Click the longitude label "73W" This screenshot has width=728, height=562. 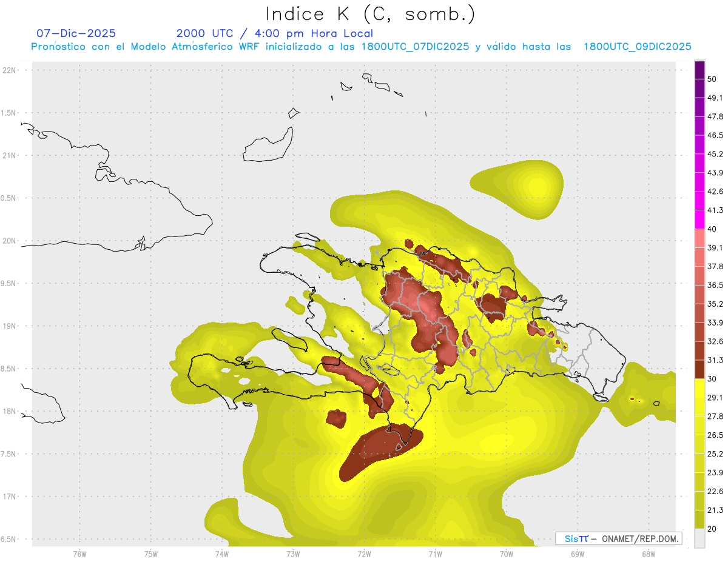(292, 554)
